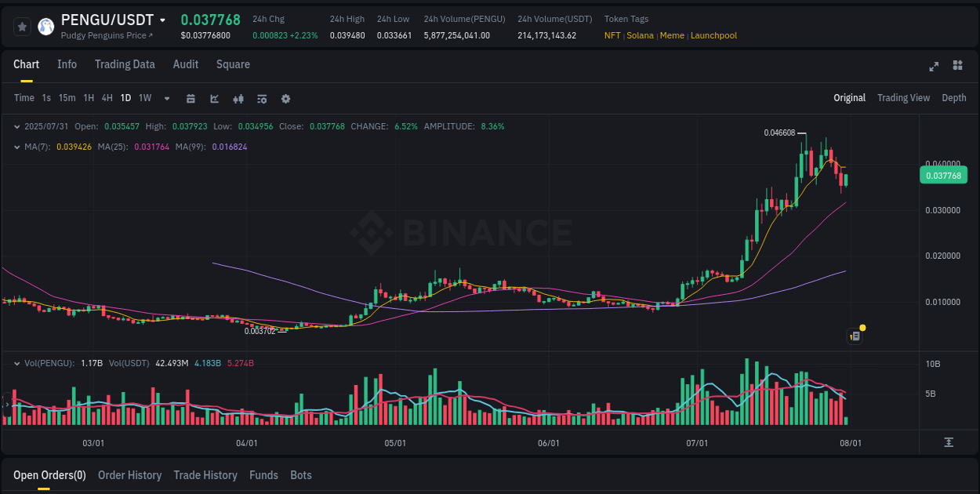
Task: Select the chart style (line chart) icon
Action: pyautogui.click(x=214, y=99)
